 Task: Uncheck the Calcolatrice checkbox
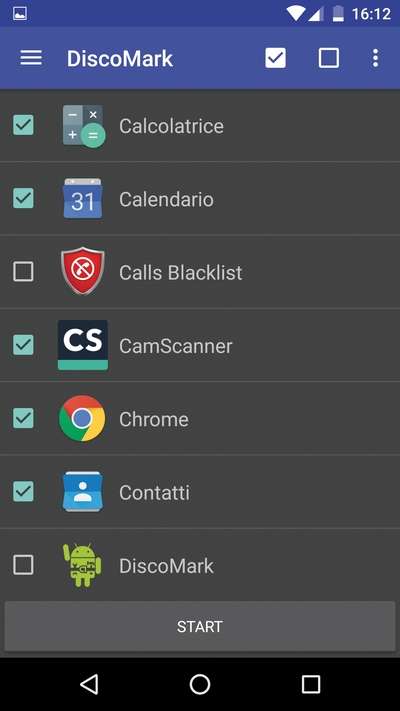[x=23, y=125]
